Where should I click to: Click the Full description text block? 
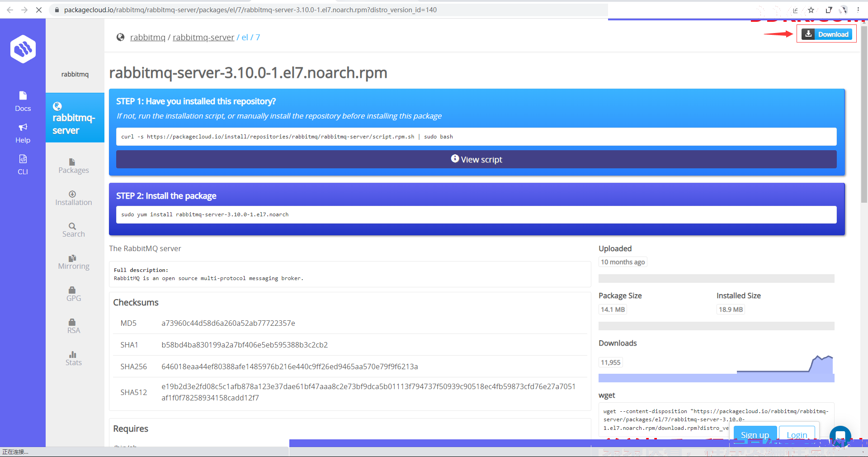[x=350, y=274]
